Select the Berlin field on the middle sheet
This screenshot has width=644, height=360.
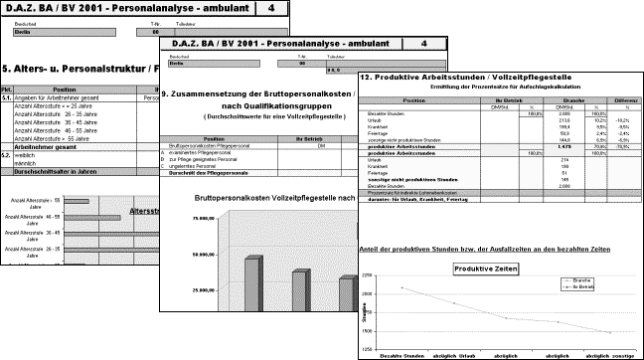tap(214, 64)
